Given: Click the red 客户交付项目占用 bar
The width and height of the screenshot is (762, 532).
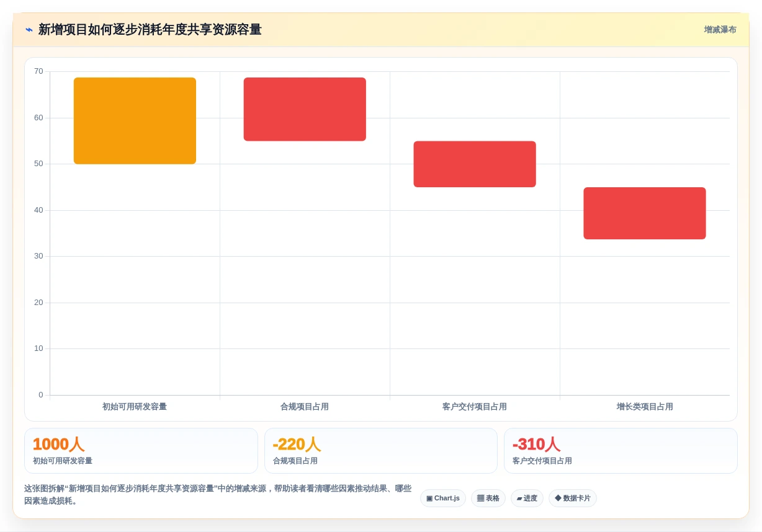Looking at the screenshot, I should pyautogui.click(x=475, y=164).
